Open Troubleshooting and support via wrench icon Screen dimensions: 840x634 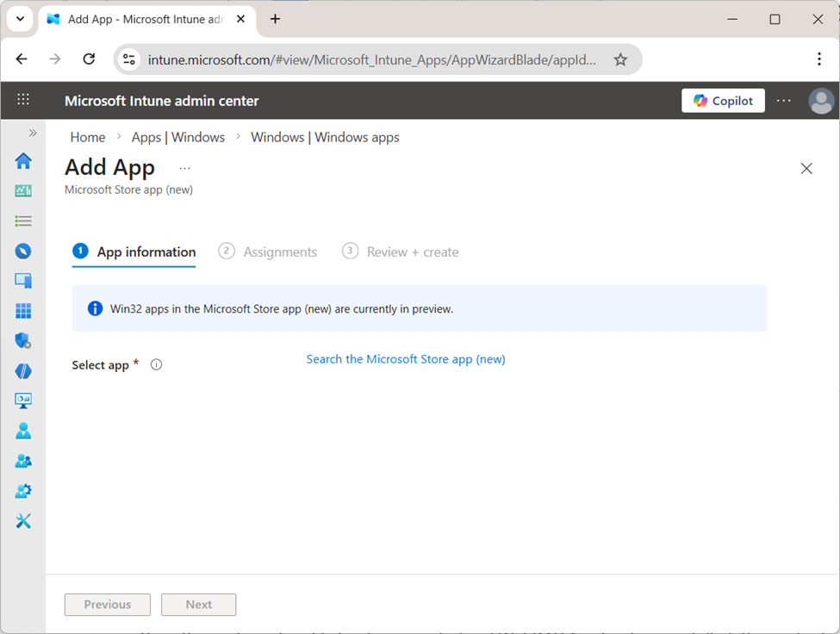pyautogui.click(x=23, y=520)
